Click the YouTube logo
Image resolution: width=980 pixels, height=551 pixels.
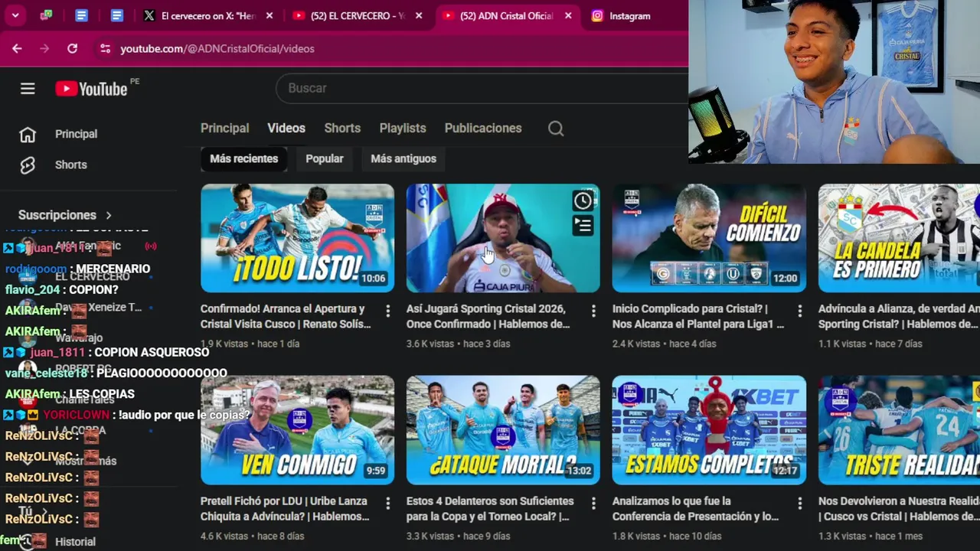coord(91,89)
